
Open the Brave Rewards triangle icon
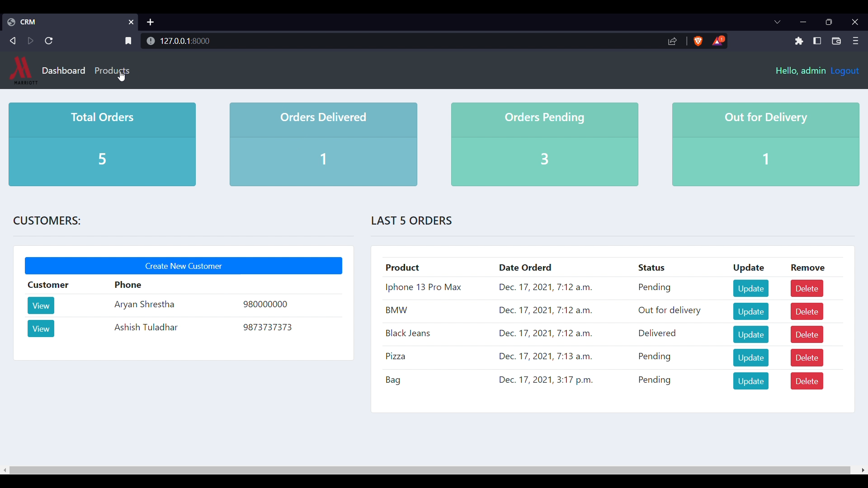pos(719,41)
